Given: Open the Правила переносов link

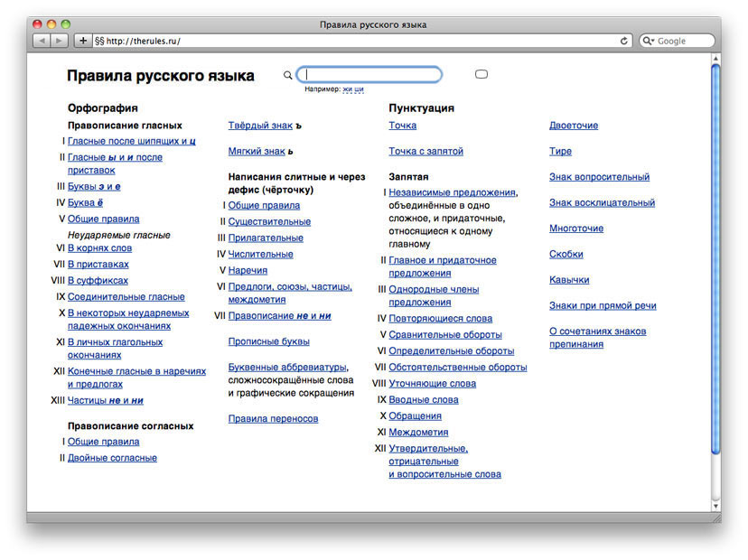Looking at the screenshot, I should tap(273, 419).
